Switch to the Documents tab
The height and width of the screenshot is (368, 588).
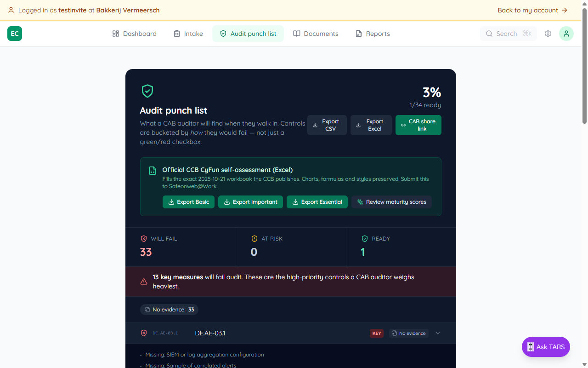click(x=316, y=33)
